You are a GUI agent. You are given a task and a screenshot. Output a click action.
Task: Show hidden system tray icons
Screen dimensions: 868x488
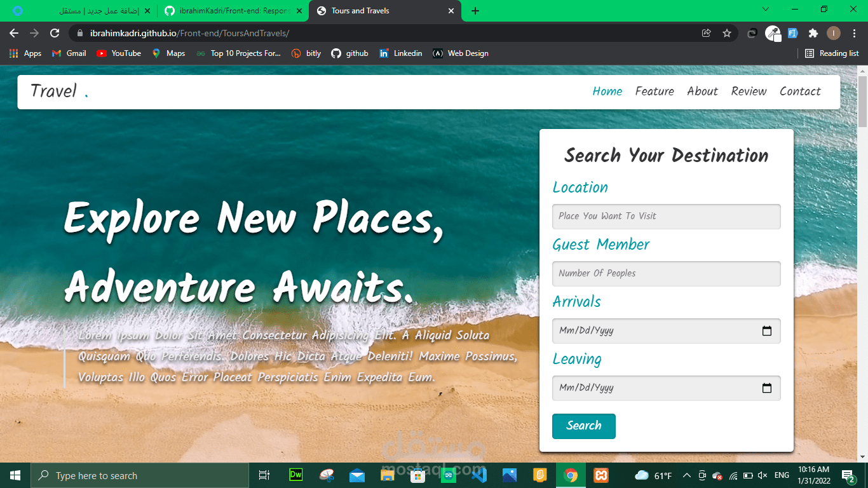pyautogui.click(x=687, y=475)
